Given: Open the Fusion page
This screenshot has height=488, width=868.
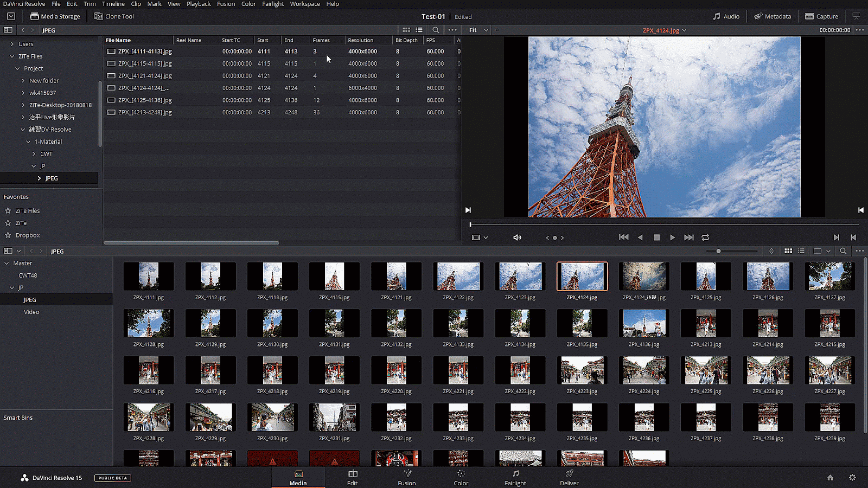Looking at the screenshot, I should click(x=406, y=477).
